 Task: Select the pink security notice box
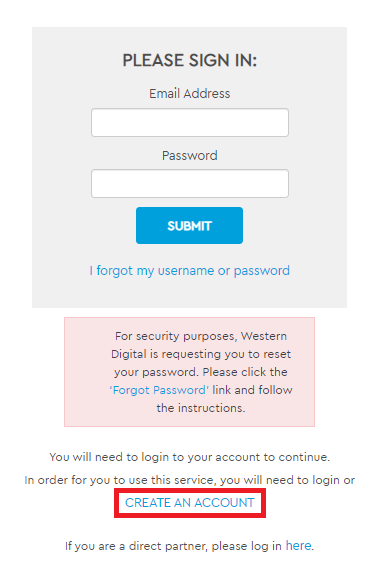pos(190,372)
